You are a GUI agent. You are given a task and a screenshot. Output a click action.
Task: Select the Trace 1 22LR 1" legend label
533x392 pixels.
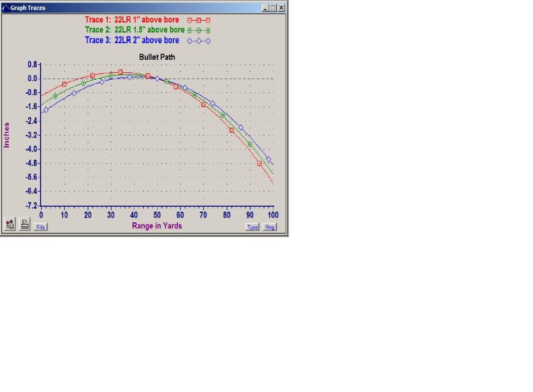[x=132, y=20]
